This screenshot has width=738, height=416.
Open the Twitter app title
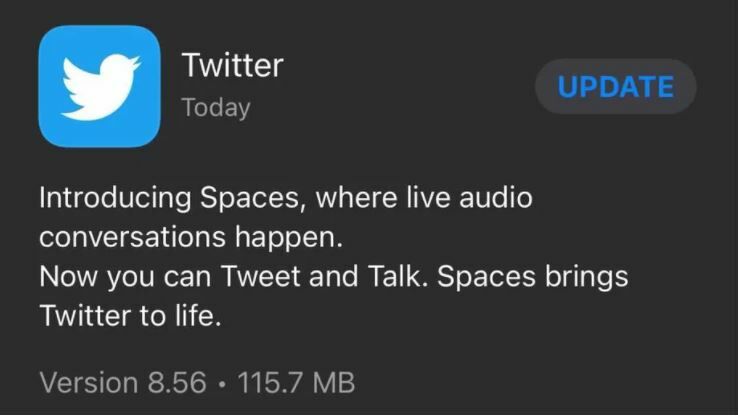coord(233,65)
